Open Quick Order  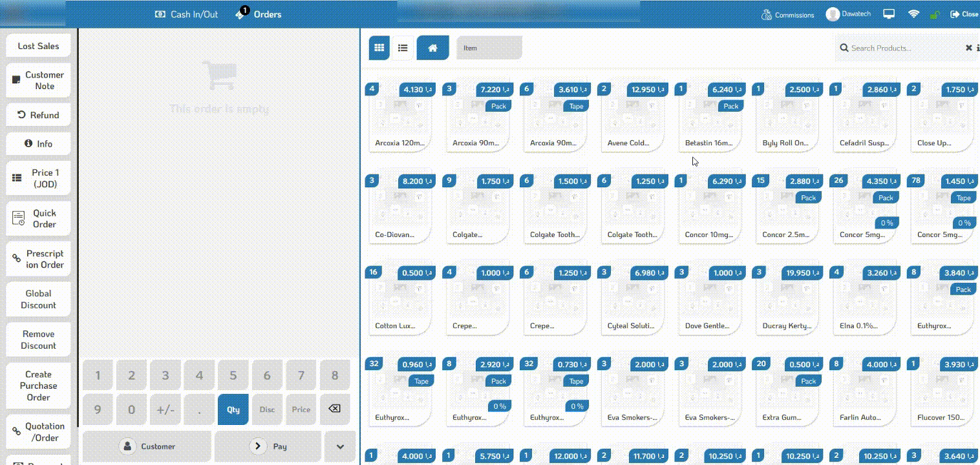pyautogui.click(x=38, y=218)
